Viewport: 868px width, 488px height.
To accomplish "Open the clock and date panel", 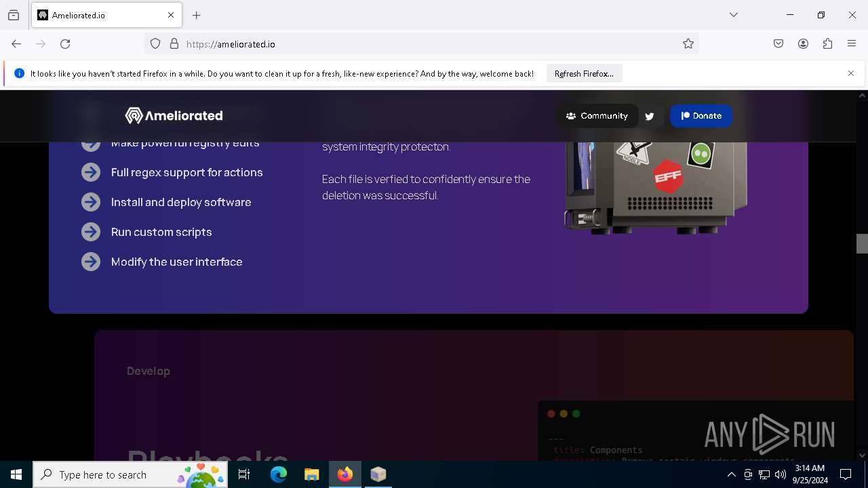I will pyautogui.click(x=810, y=474).
